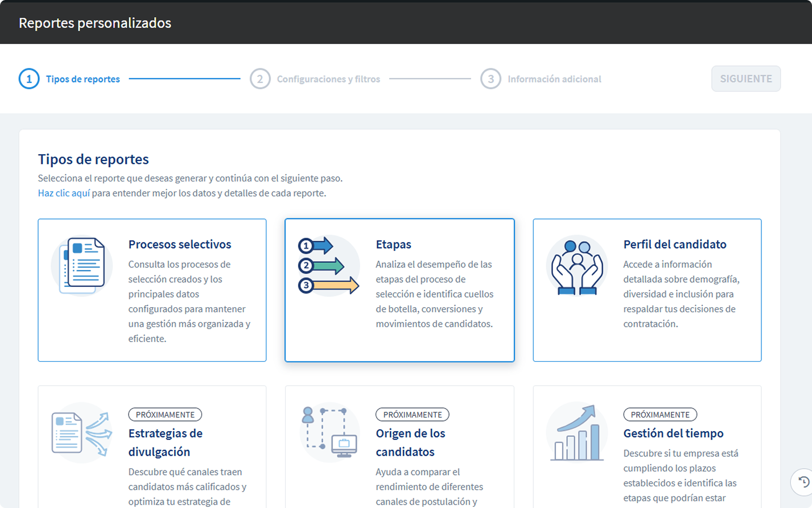Select the Procesos selectivos report title
This screenshot has width=812, height=508.
point(180,244)
